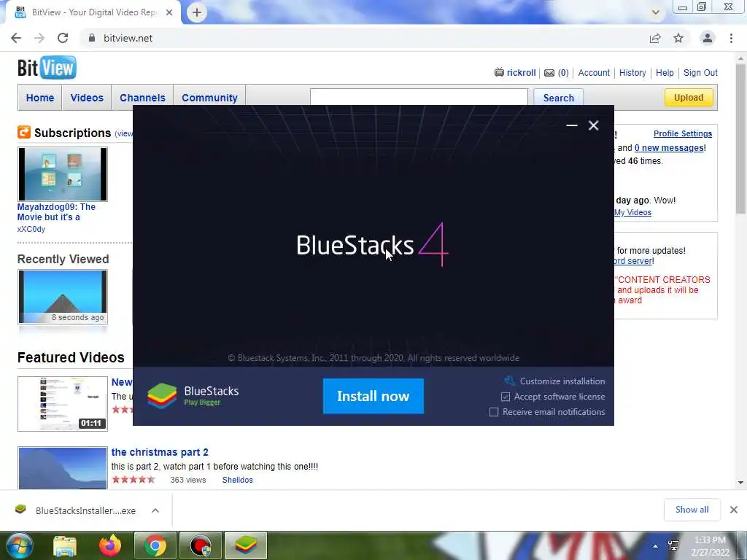Open Customize installation
The height and width of the screenshot is (560, 747).
(562, 381)
